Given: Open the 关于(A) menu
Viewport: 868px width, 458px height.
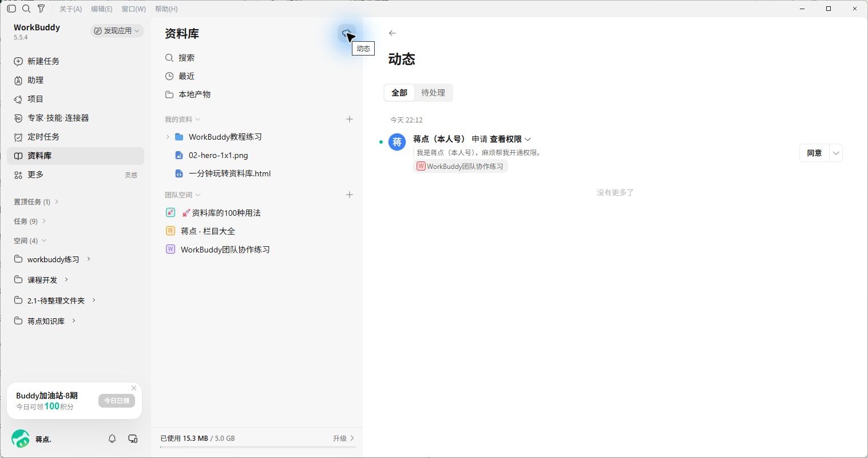Looking at the screenshot, I should point(71,9).
